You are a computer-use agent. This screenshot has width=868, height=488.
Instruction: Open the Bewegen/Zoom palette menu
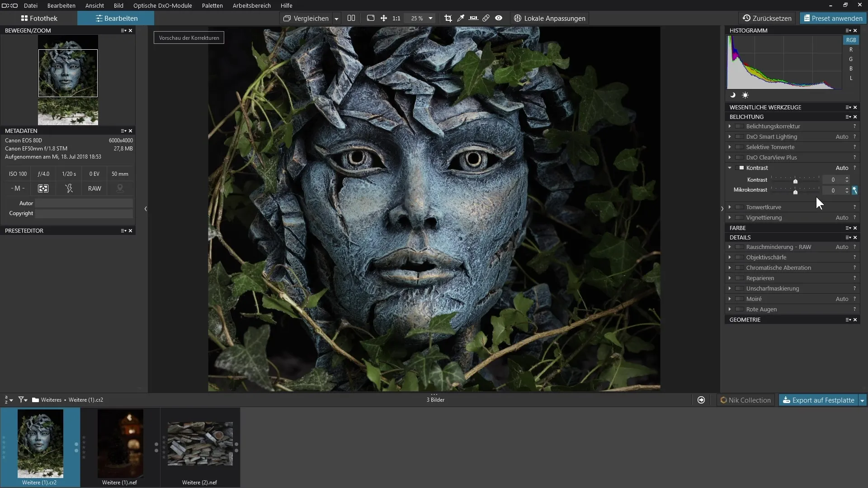pyautogui.click(x=123, y=30)
